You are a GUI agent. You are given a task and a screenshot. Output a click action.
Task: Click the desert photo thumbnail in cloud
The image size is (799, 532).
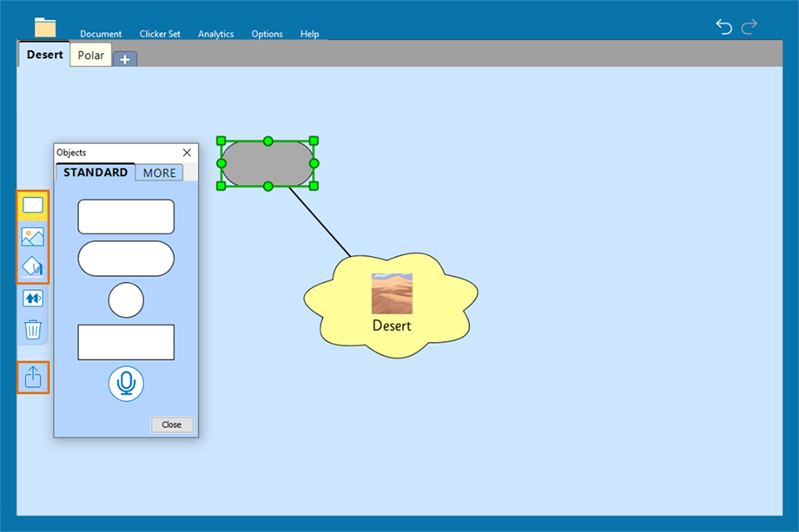[x=392, y=293]
